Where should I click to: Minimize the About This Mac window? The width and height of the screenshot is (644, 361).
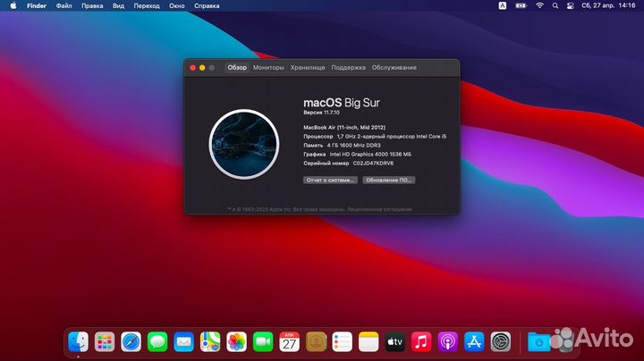tap(202, 68)
